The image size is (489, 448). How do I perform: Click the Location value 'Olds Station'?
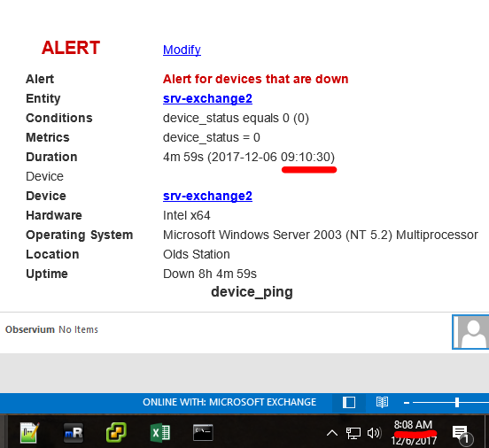point(196,254)
